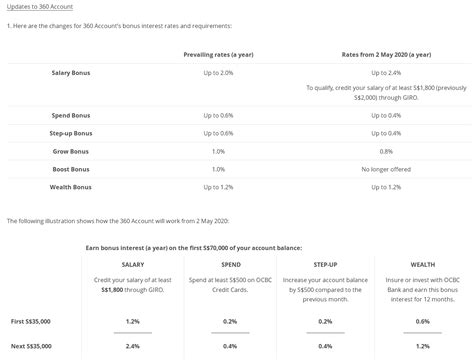Click the Boost Bonus row label

click(x=71, y=169)
